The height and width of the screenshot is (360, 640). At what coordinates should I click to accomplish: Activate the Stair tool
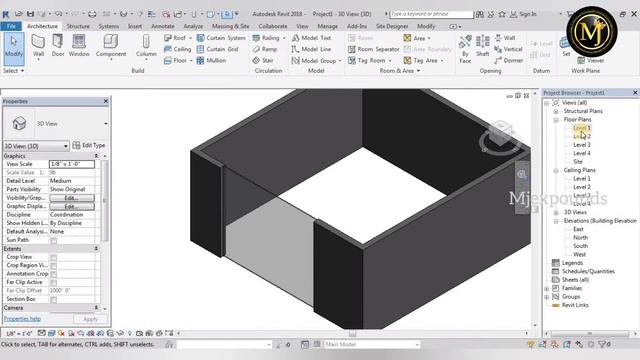click(x=262, y=60)
